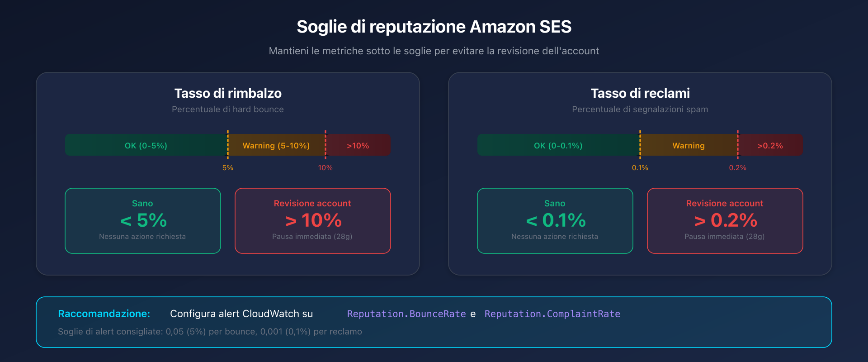
Task: Click the Reputation.BounceRate metric name
Action: (x=406, y=314)
